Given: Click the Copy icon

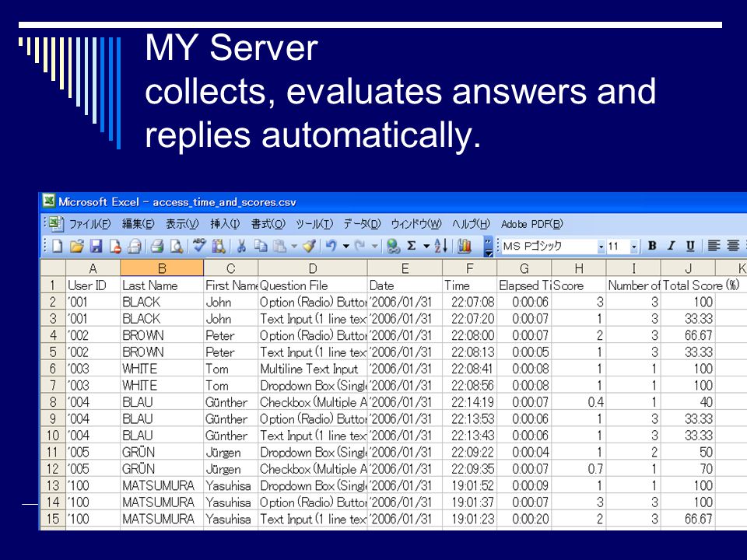Looking at the screenshot, I should pos(261,247).
